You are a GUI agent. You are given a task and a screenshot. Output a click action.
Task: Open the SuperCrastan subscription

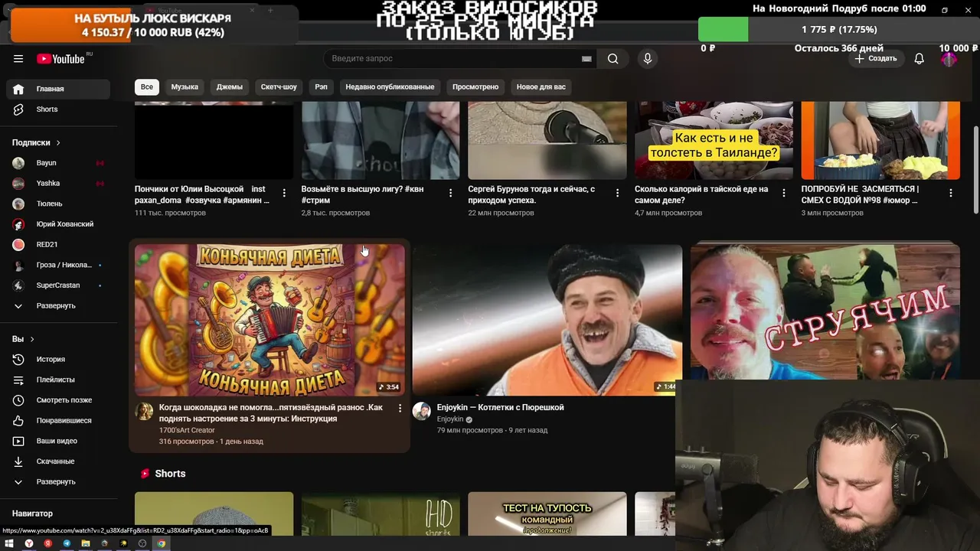58,285
